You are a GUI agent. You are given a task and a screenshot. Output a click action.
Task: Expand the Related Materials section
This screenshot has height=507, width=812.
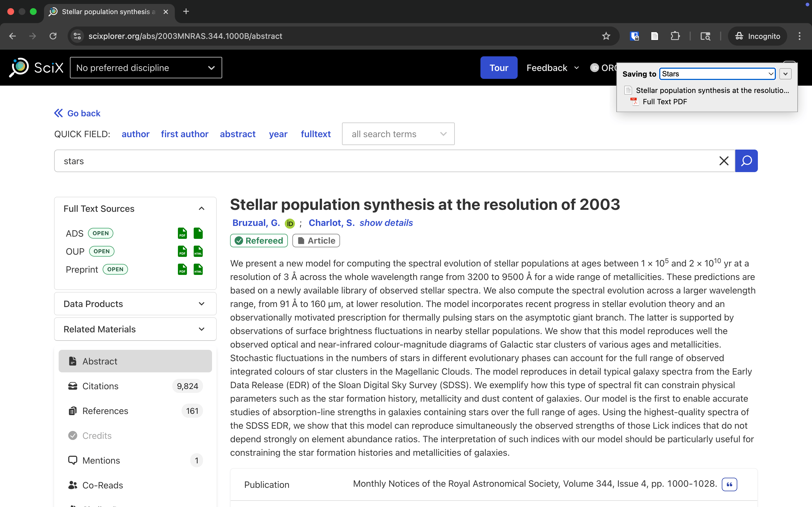coord(135,329)
